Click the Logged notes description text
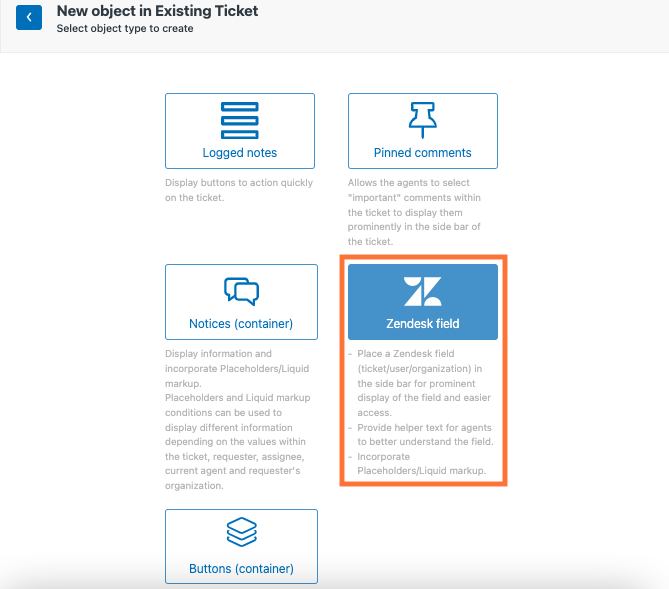Image resolution: width=669 pixels, height=589 pixels. click(239, 190)
